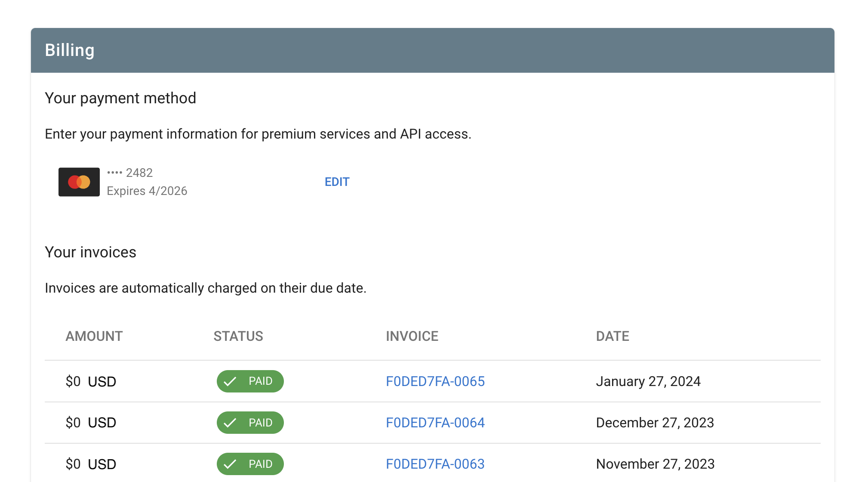Click the Mastercard card logo icon
This screenshot has width=868, height=482.
point(79,182)
